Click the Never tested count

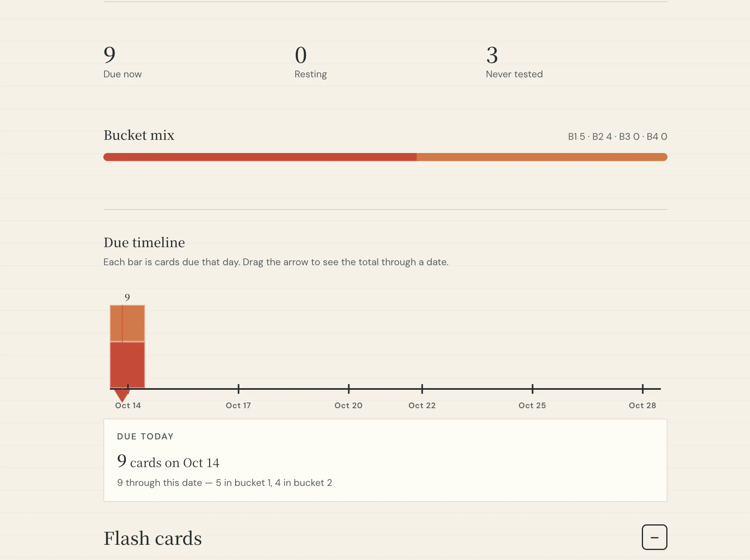(x=492, y=55)
